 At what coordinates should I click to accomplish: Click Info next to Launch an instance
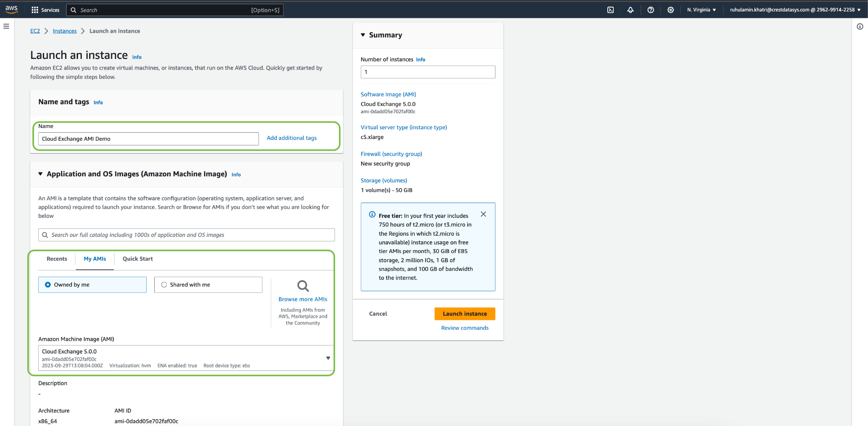pyautogui.click(x=137, y=57)
